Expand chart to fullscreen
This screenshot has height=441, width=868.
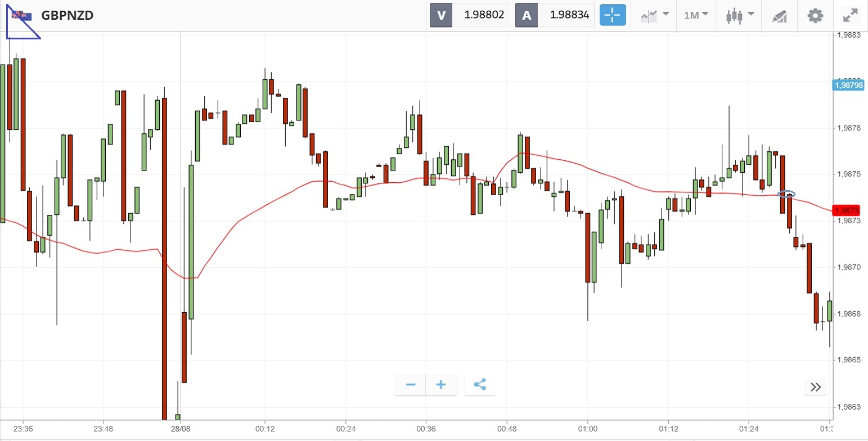850,15
